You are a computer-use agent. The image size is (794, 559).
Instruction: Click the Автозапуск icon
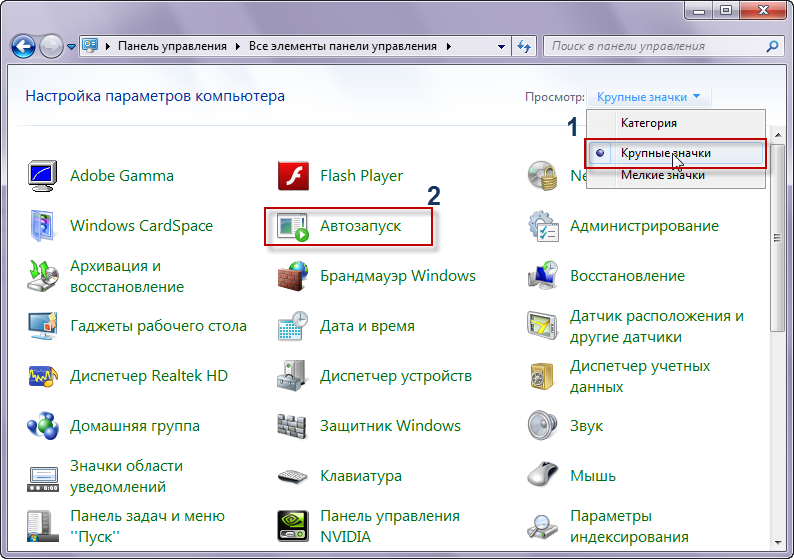(x=293, y=226)
